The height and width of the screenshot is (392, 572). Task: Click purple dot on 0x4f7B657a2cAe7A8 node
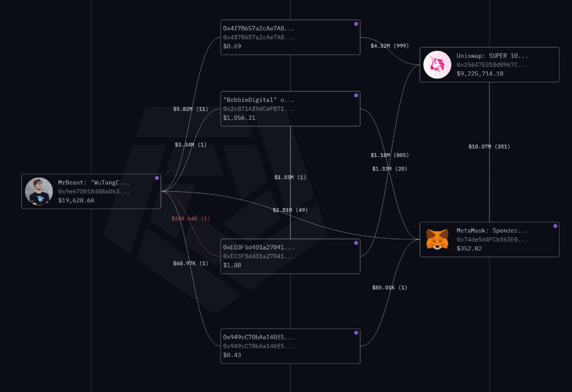coord(356,24)
